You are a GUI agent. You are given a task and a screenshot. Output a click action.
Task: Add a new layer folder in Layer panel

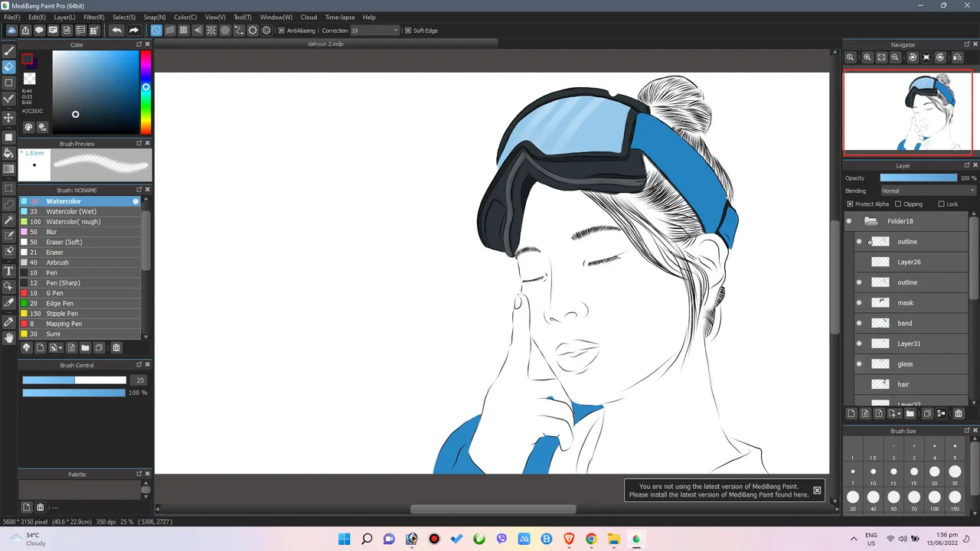tap(910, 414)
